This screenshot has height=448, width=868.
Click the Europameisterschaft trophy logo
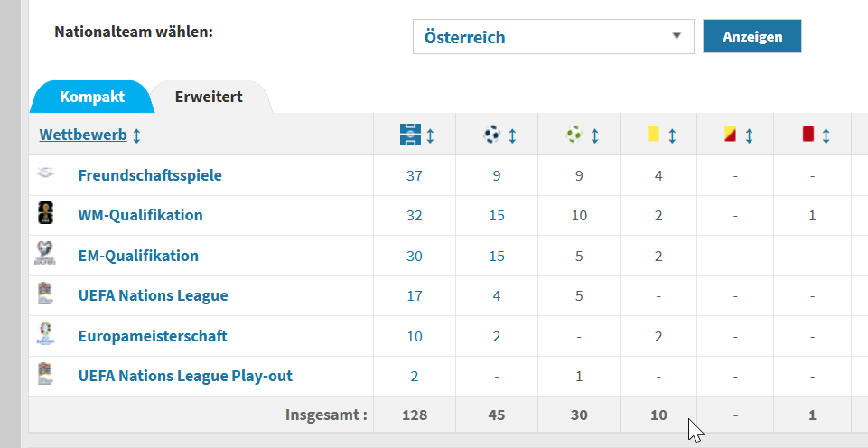click(x=45, y=335)
